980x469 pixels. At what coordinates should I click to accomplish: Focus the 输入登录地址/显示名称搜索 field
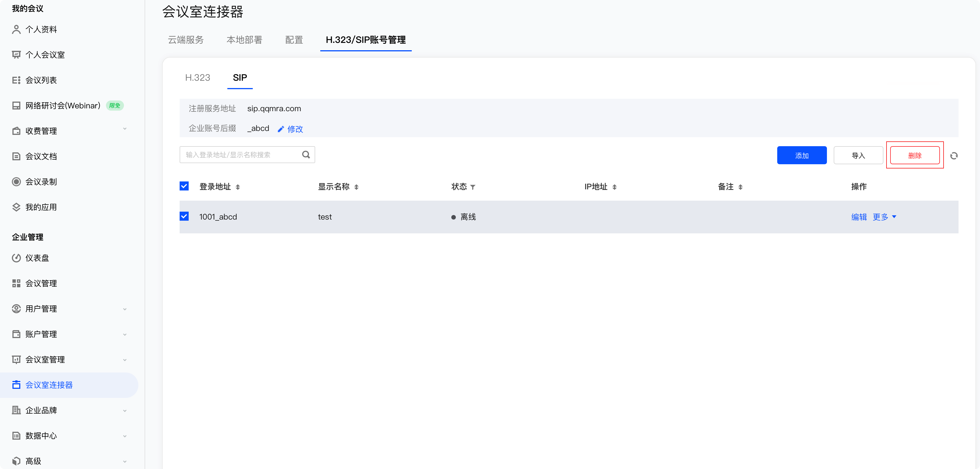coord(247,155)
